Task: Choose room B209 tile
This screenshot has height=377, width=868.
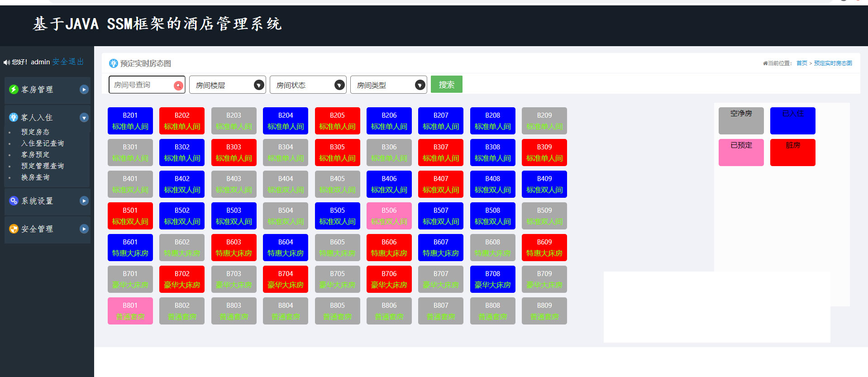Action: coord(544,121)
